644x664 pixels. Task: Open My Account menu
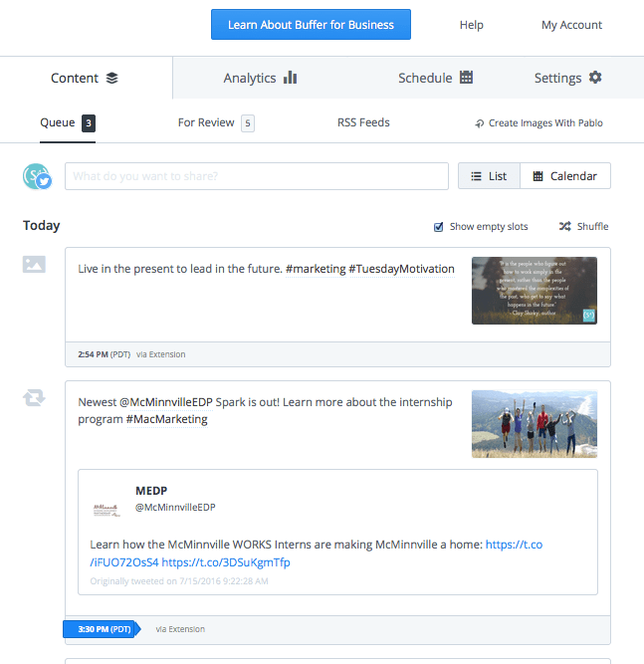[571, 25]
